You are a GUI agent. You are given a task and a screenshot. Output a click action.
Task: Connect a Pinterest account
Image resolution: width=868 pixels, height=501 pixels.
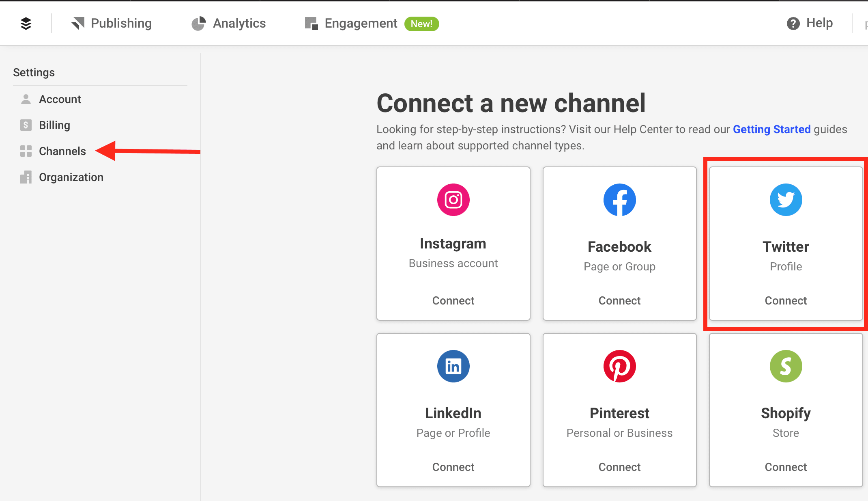coord(619,467)
